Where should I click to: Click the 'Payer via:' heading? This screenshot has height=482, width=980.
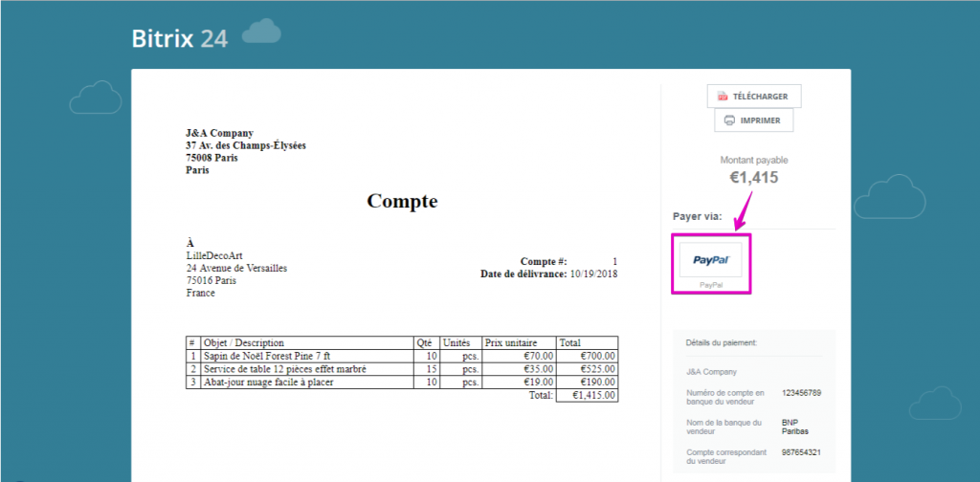(698, 217)
